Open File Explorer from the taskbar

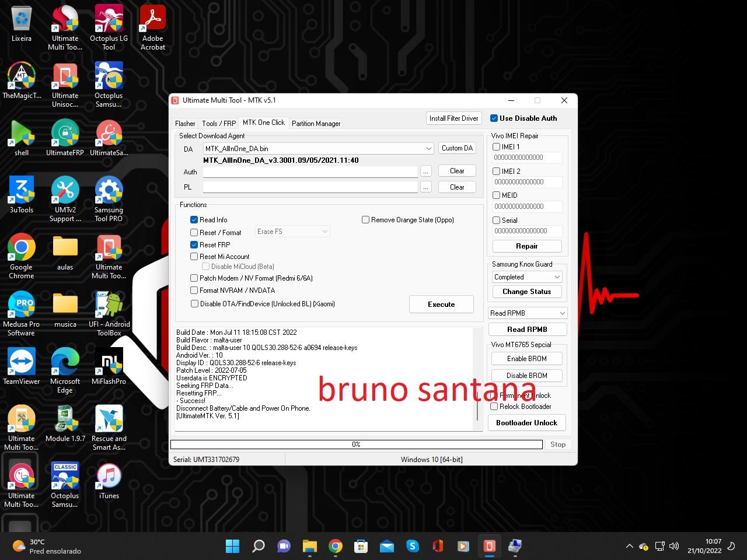pyautogui.click(x=309, y=546)
